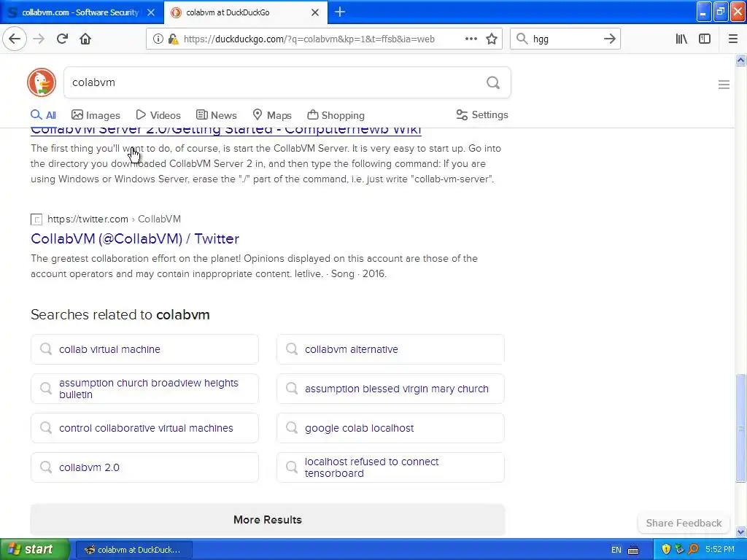Show site information icon in address bar
This screenshot has height=560, width=747.
[x=158, y=39]
